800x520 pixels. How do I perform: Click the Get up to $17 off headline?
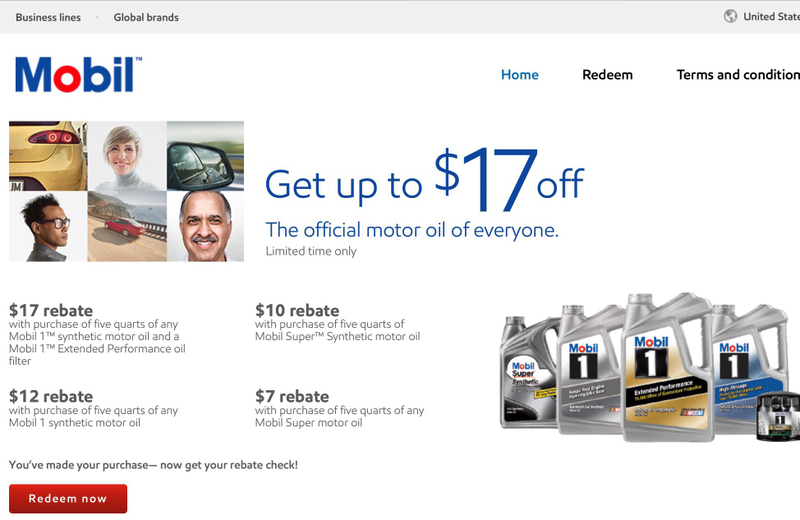[x=424, y=180]
